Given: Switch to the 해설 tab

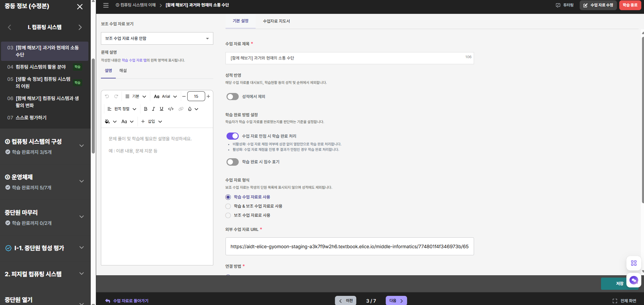Looking at the screenshot, I should point(123,71).
